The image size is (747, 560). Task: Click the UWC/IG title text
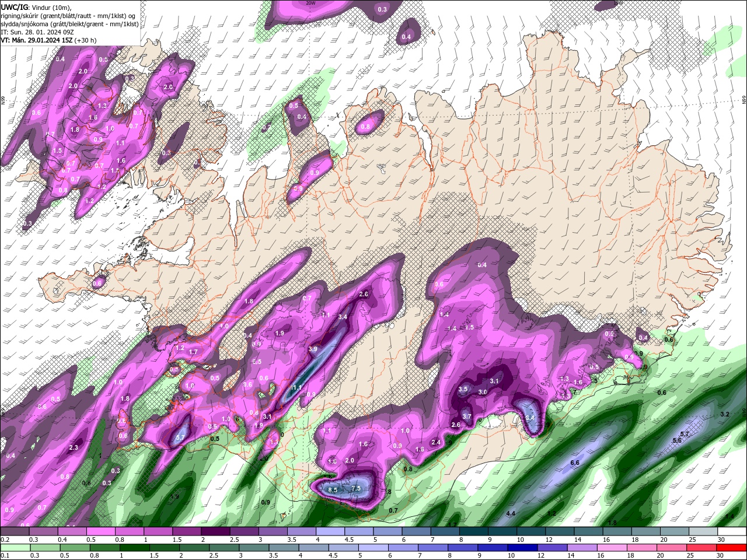tap(15, 7)
